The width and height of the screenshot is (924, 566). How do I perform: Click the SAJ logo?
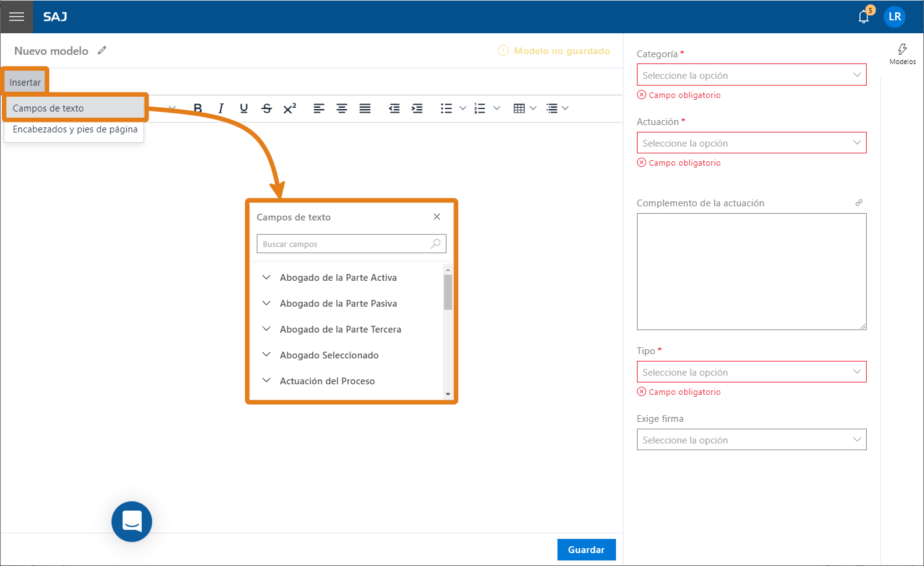coord(55,17)
